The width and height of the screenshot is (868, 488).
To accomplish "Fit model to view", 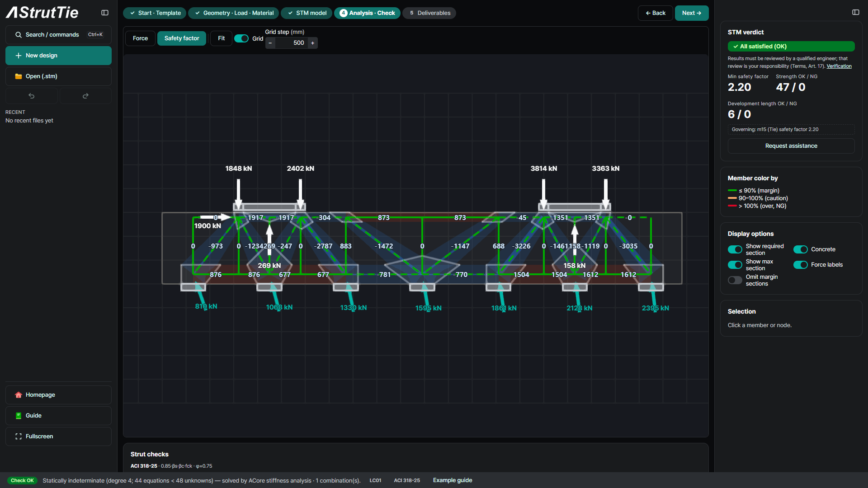I will point(221,38).
